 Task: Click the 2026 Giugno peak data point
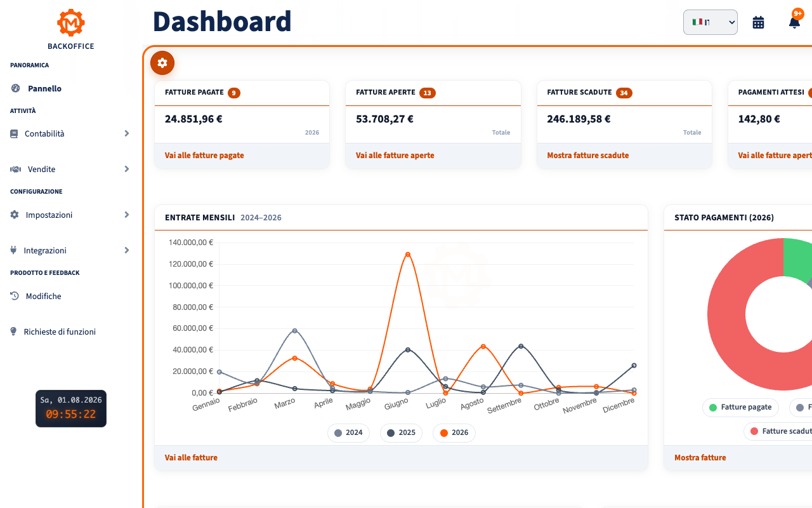[x=407, y=254]
